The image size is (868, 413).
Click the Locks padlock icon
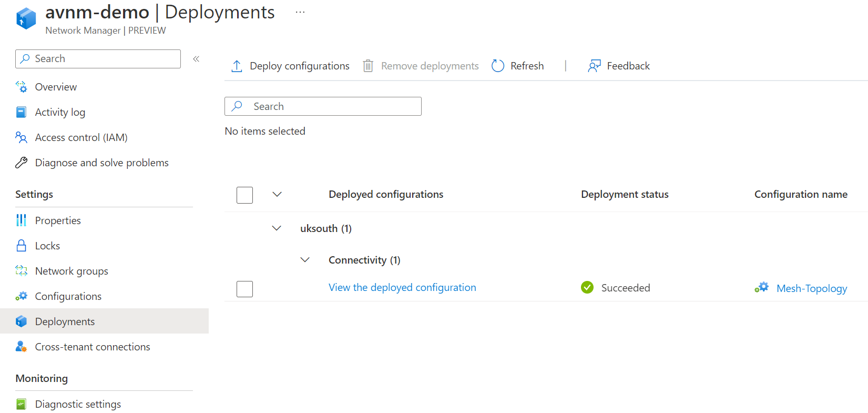click(x=22, y=246)
